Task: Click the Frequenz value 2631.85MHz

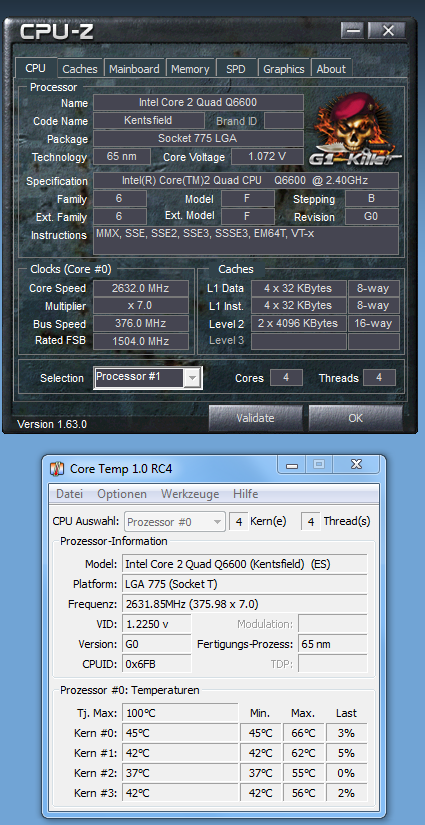Action: (x=245, y=604)
